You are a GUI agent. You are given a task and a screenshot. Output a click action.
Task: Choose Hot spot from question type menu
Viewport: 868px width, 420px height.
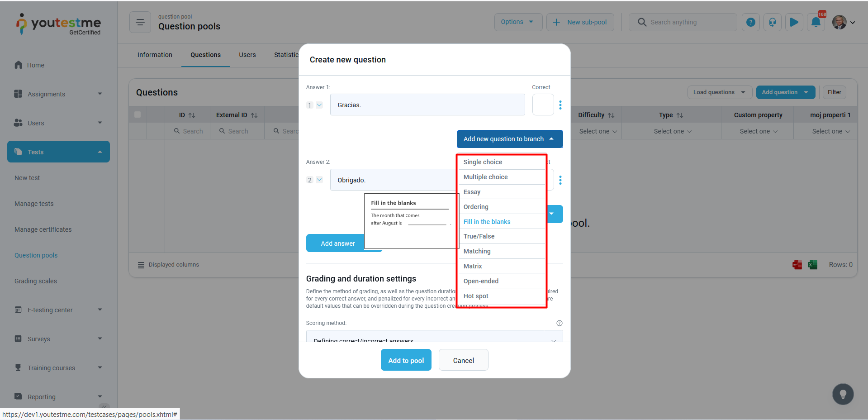click(502, 296)
